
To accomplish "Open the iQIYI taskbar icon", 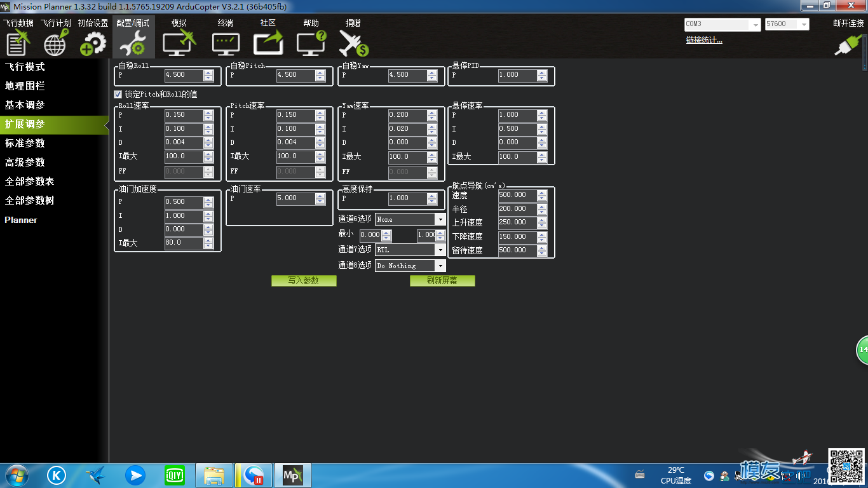I will click(x=174, y=475).
